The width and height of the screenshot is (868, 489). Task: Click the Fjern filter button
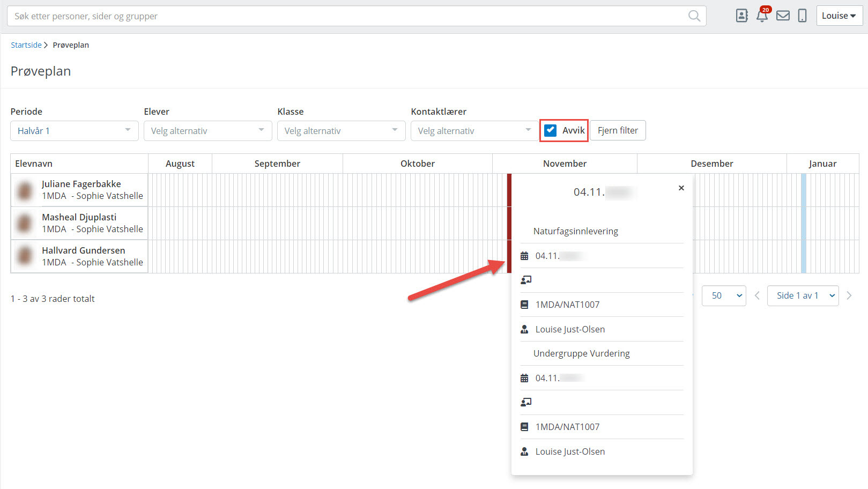tap(618, 130)
